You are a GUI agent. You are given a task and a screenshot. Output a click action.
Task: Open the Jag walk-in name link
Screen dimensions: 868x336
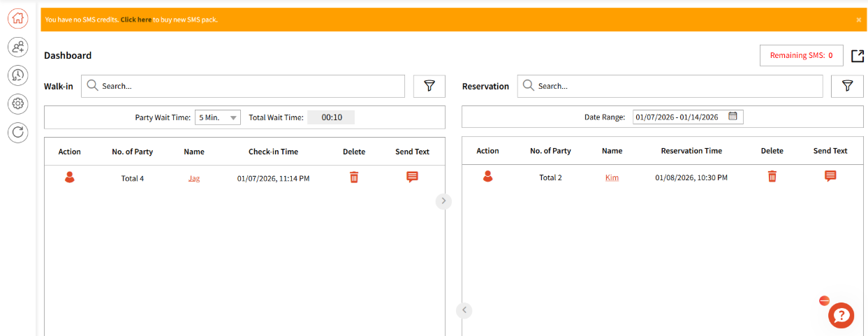coord(194,178)
